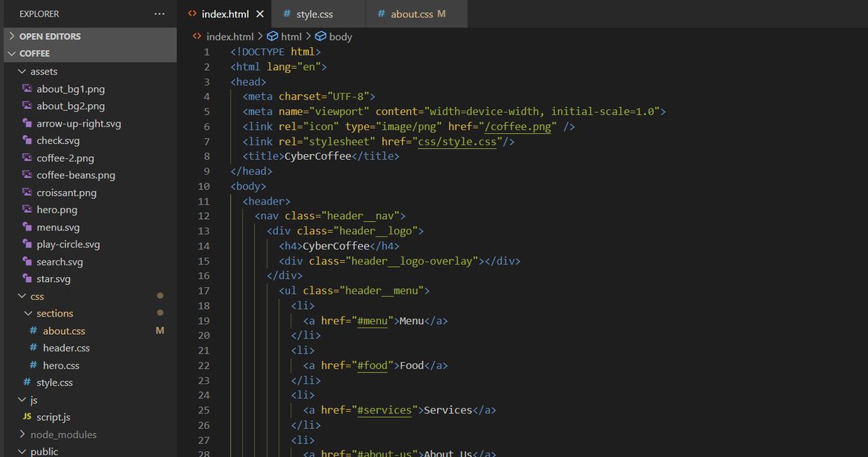Click line number 17 in gutter
Image resolution: width=868 pixels, height=457 pixels.
[x=203, y=291]
